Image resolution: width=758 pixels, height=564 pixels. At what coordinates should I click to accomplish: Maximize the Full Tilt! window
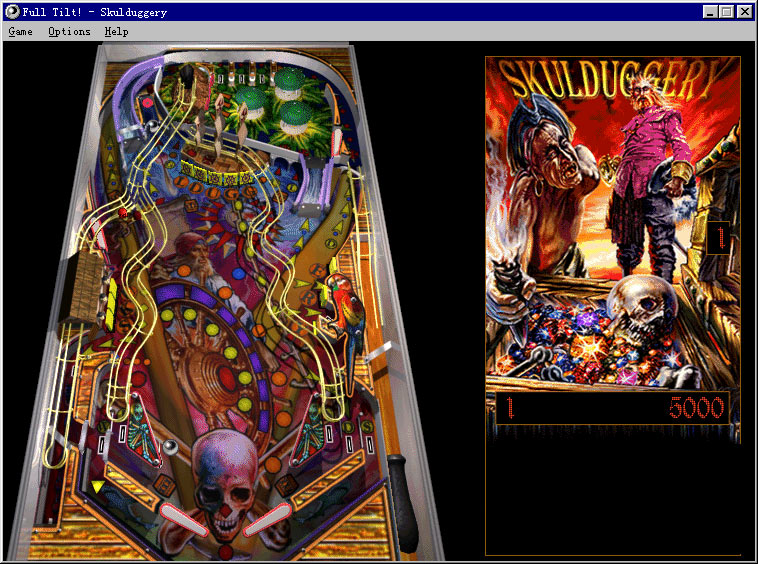[726, 12]
